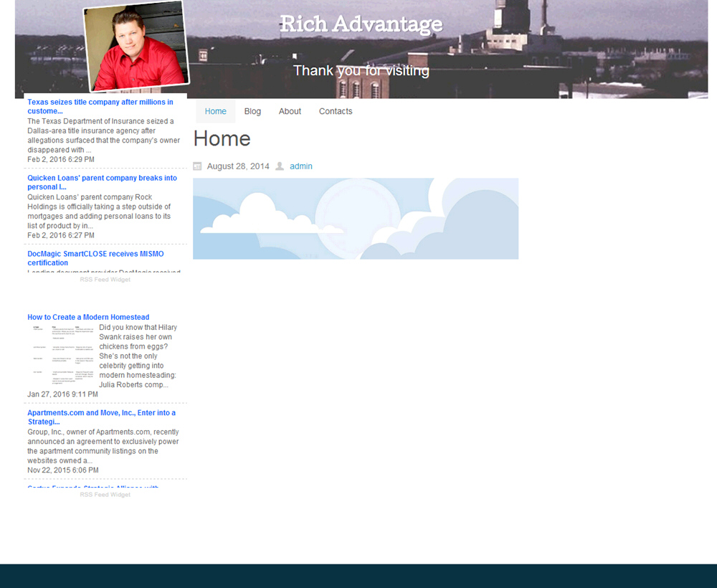The height and width of the screenshot is (588, 717).
Task: Click the 'Jan 27, 2016 9:11 PM' timestamp
Action: pos(62,394)
